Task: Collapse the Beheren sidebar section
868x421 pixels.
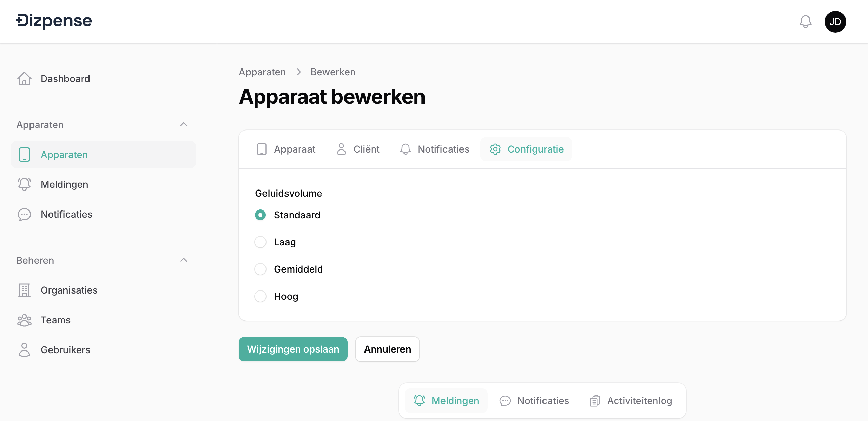Action: pyautogui.click(x=184, y=260)
